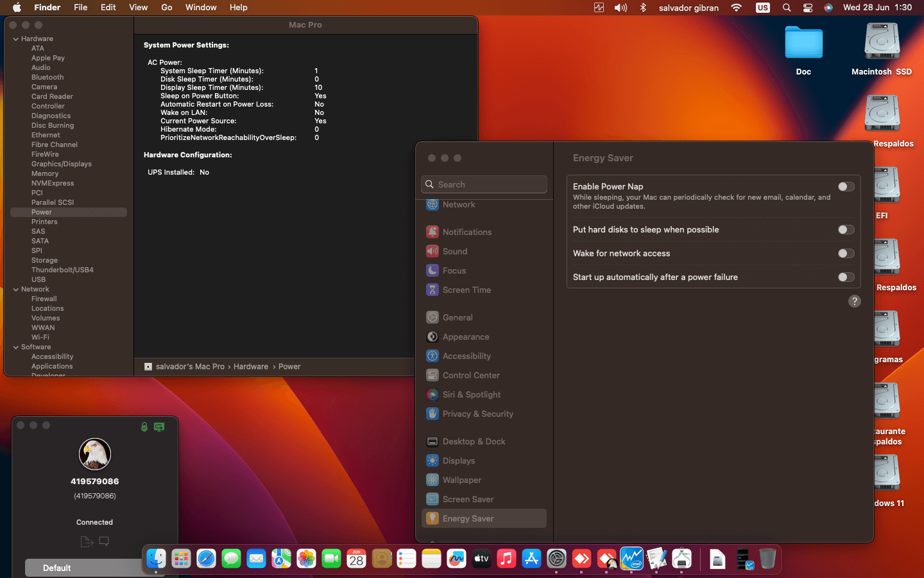This screenshot has height=578, width=924.
Task: Collapse the Hardware section in System Information
Action: (x=15, y=39)
